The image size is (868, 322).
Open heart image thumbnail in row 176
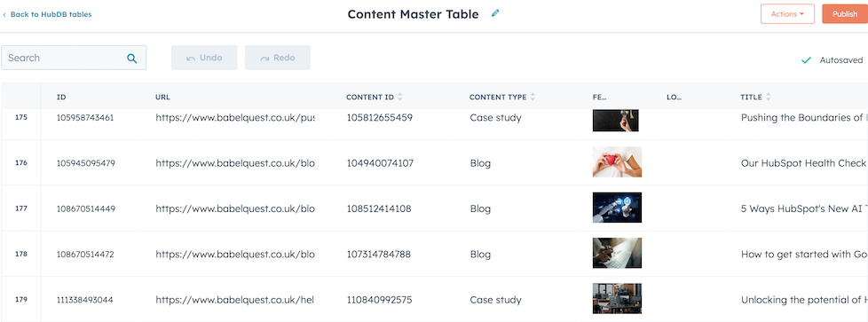(617, 162)
